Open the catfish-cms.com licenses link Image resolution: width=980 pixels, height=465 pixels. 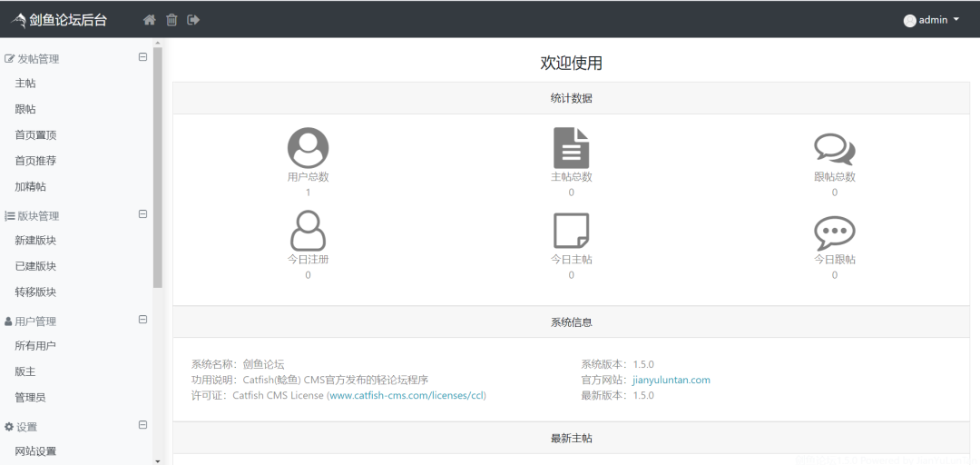407,396
